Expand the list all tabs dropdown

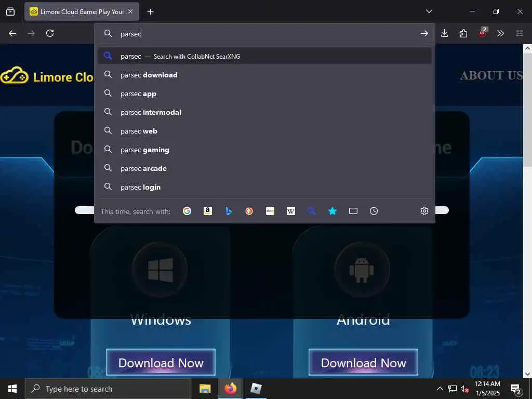pyautogui.click(x=429, y=11)
